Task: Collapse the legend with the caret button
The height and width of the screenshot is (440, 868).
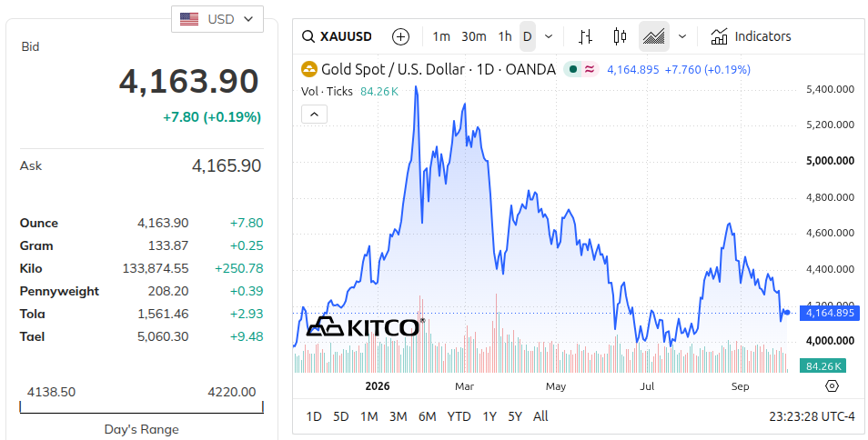Action: click(x=315, y=115)
